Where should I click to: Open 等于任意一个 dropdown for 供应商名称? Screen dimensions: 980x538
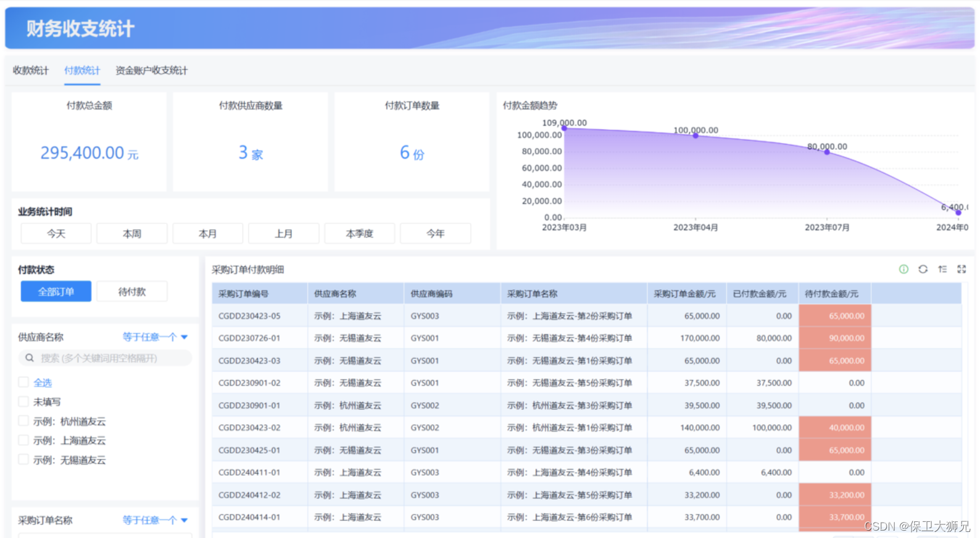pyautogui.click(x=155, y=337)
